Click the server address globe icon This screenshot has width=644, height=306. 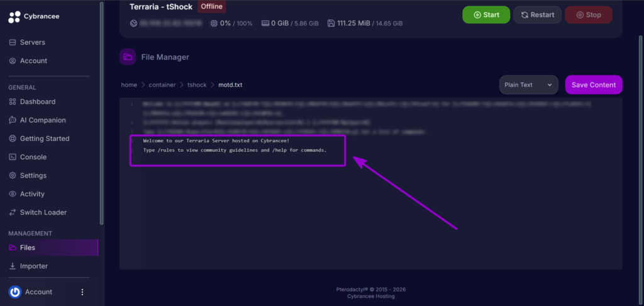(x=133, y=23)
